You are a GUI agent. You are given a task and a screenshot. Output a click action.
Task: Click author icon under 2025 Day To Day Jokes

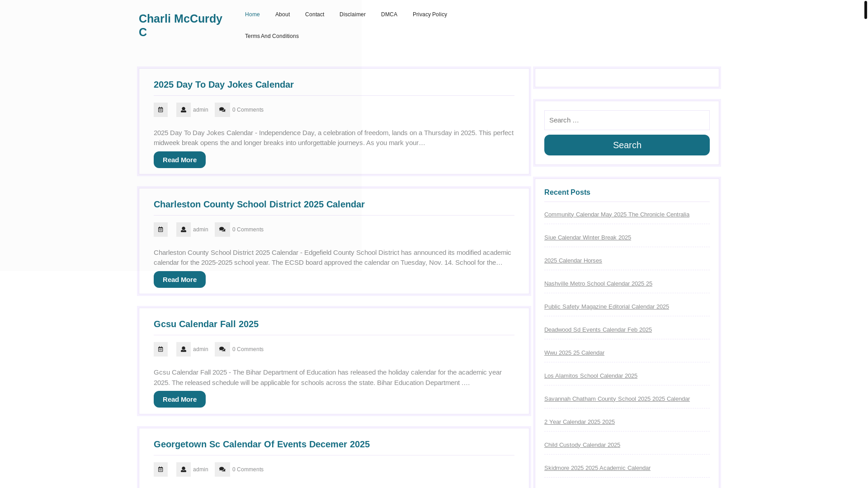click(x=184, y=110)
